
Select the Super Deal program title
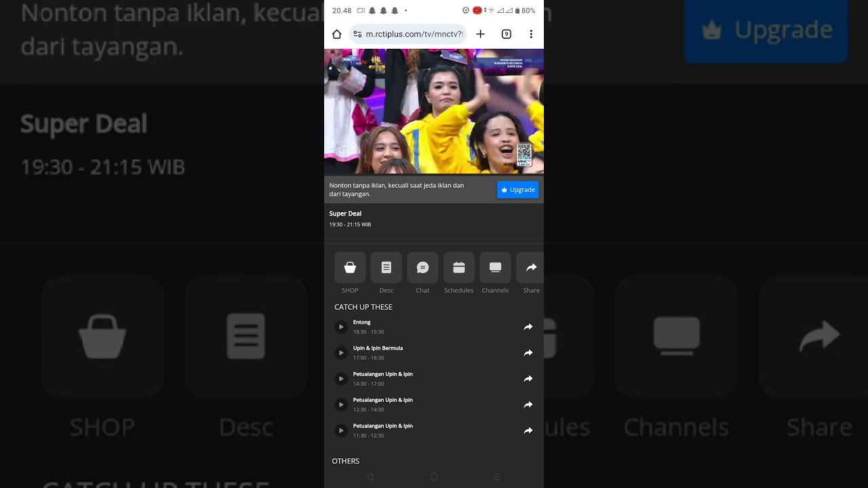345,213
